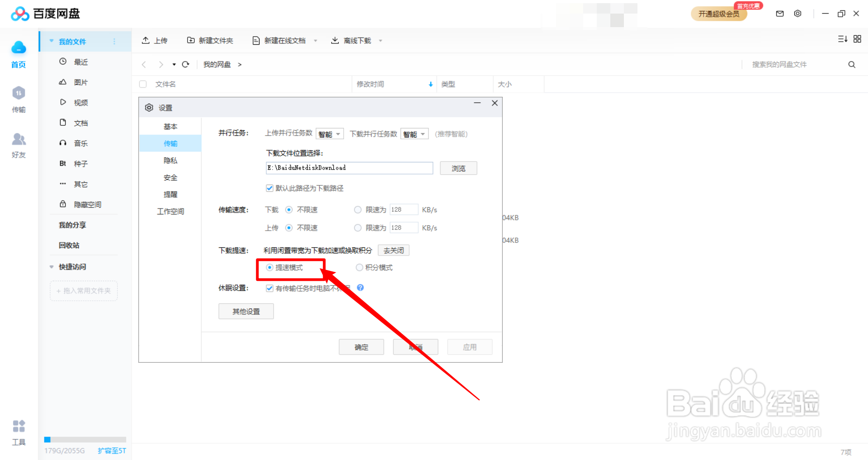This screenshot has height=460, width=868.
Task: Expand the 离线下载 dropdown arrow
Action: (x=381, y=40)
